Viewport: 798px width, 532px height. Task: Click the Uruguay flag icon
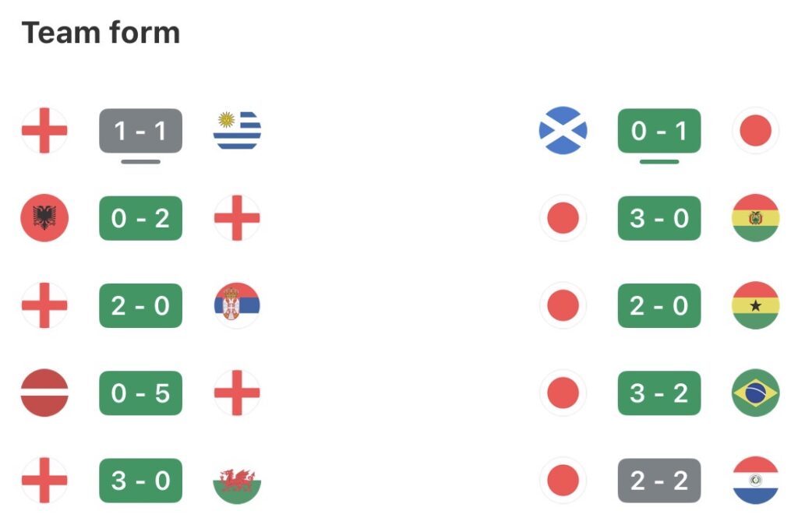(237, 131)
